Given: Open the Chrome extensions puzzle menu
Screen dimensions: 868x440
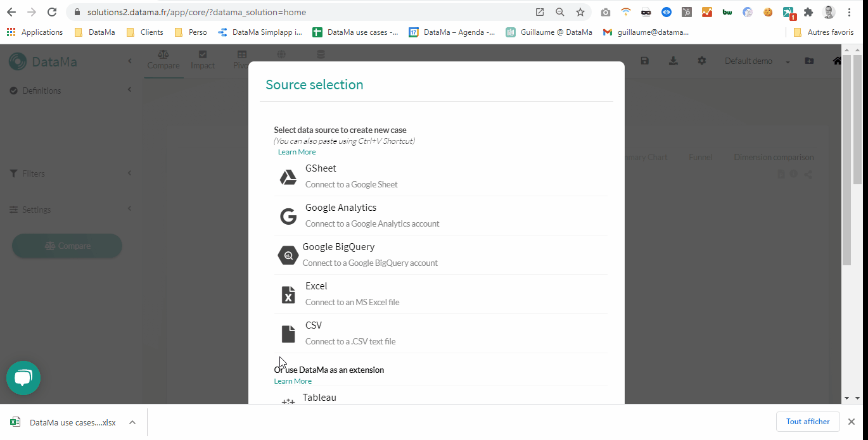Looking at the screenshot, I should pos(808,12).
